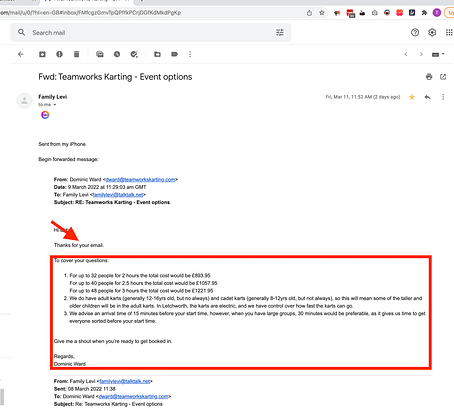Viewport: 454px width, 408px height.
Task: Click the red calendar extension icon
Action: (350, 13)
